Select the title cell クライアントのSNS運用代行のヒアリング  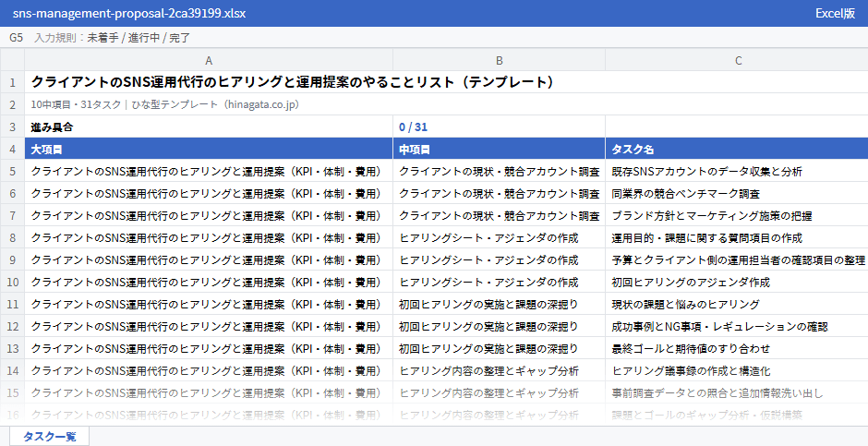(x=446, y=82)
